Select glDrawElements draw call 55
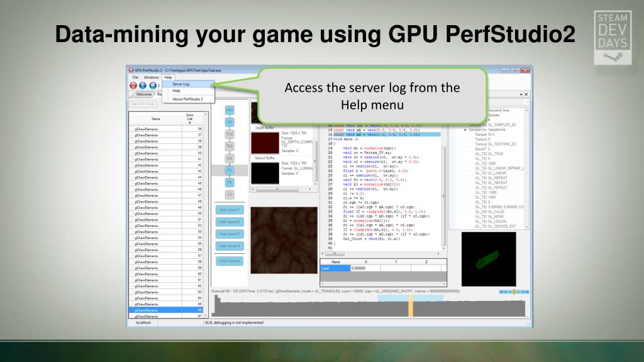This screenshot has width=644, height=362. coord(166,244)
